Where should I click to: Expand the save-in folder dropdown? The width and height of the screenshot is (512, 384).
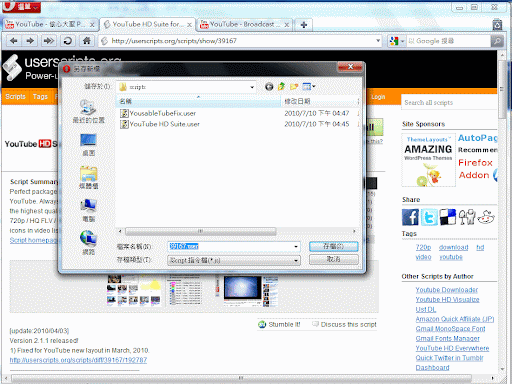coord(252,87)
